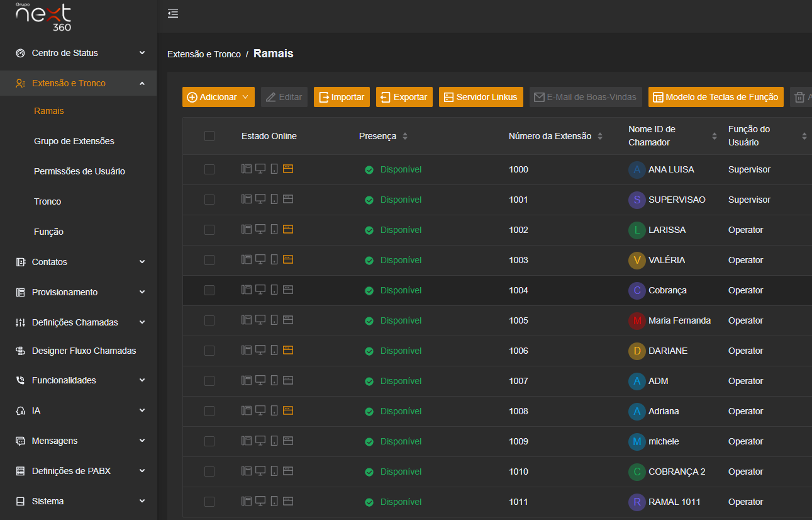Click the mobile phone icon for extension 1005
Screen dimensions: 812x520
[x=274, y=320]
